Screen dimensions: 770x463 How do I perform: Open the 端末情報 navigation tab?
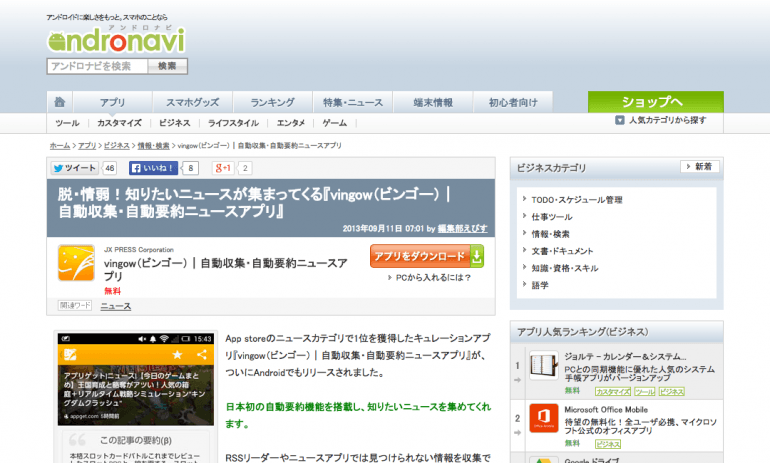tap(433, 102)
